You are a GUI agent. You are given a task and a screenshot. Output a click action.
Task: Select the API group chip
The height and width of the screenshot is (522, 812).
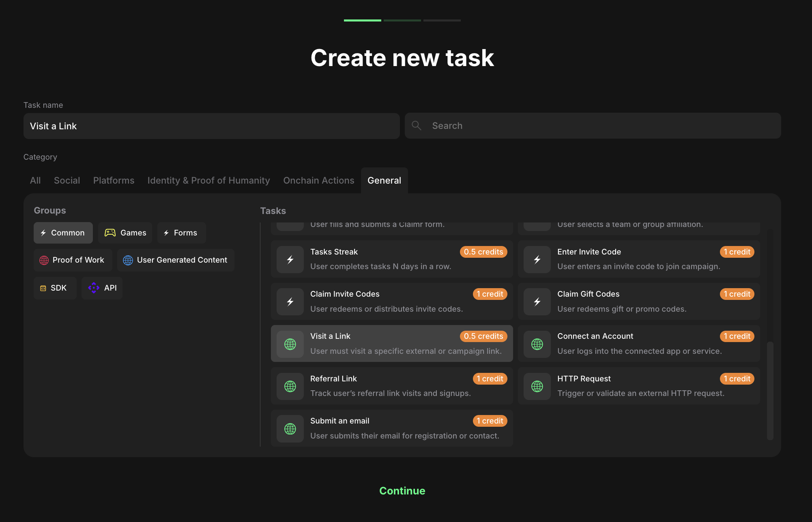pyautogui.click(x=102, y=288)
